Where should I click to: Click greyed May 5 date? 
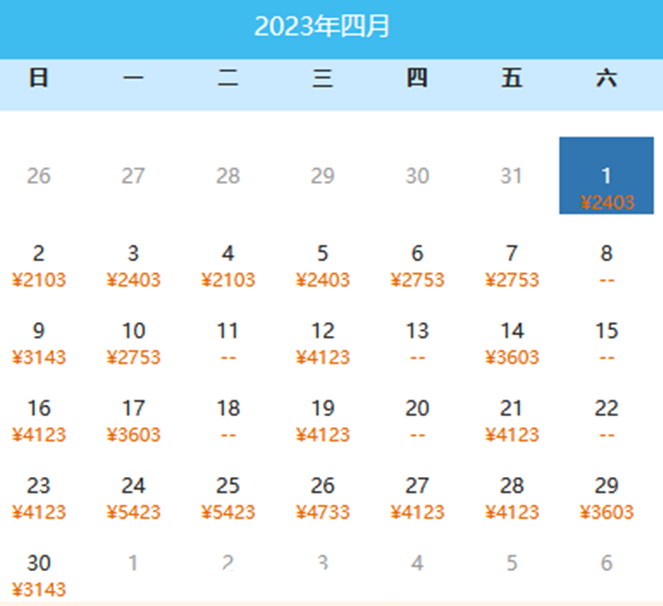pos(512,562)
